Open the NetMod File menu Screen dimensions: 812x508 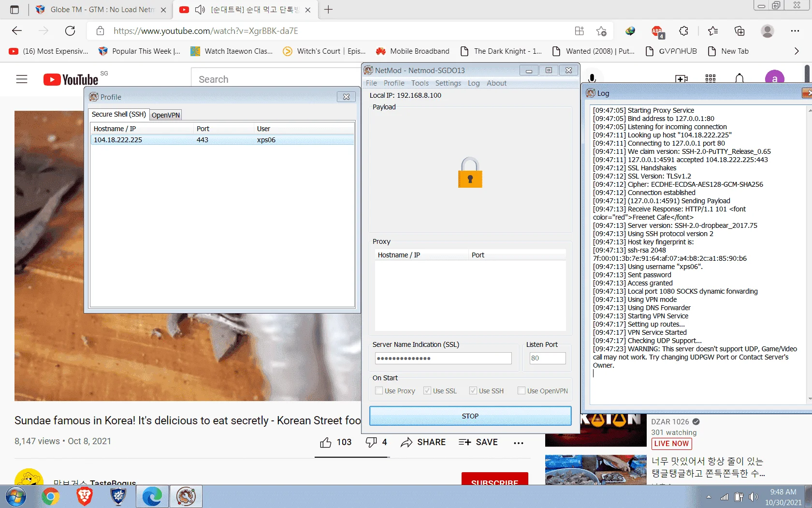(371, 83)
